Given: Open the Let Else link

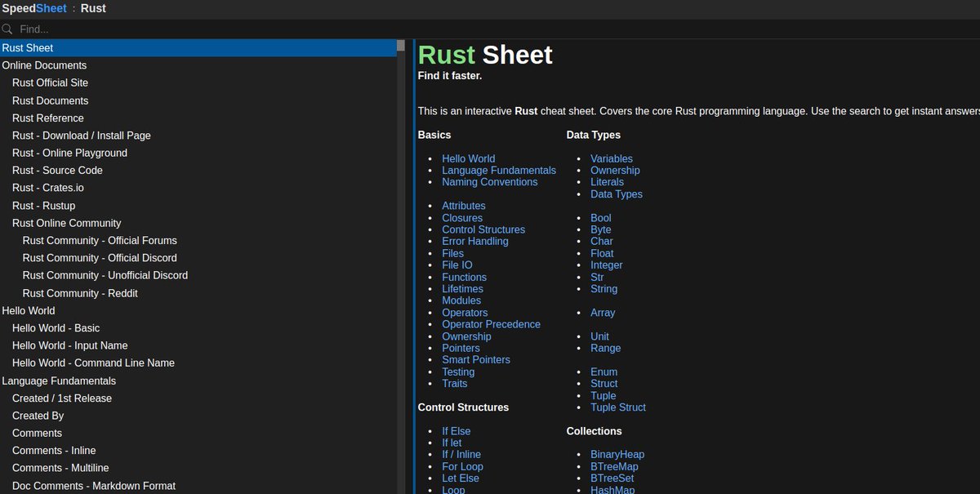Looking at the screenshot, I should coord(461,478).
